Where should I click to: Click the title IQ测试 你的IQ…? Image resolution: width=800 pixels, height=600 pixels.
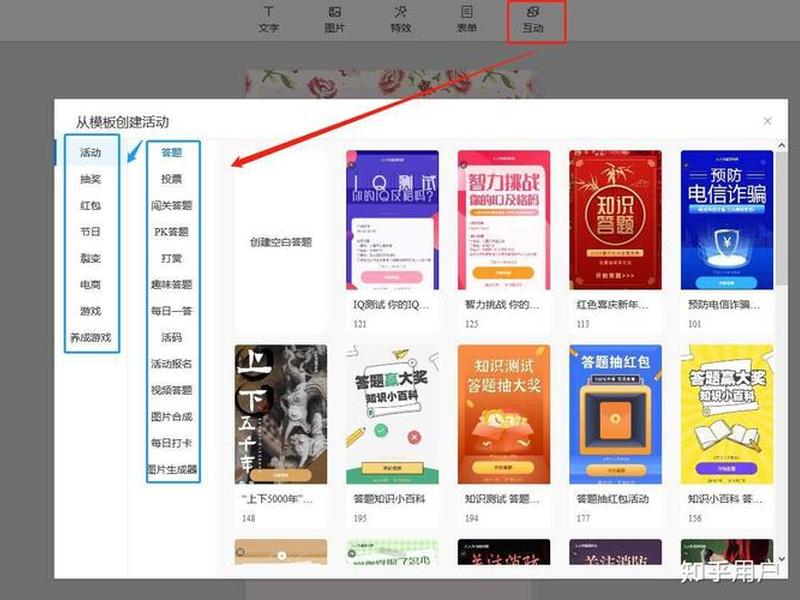[x=391, y=305]
